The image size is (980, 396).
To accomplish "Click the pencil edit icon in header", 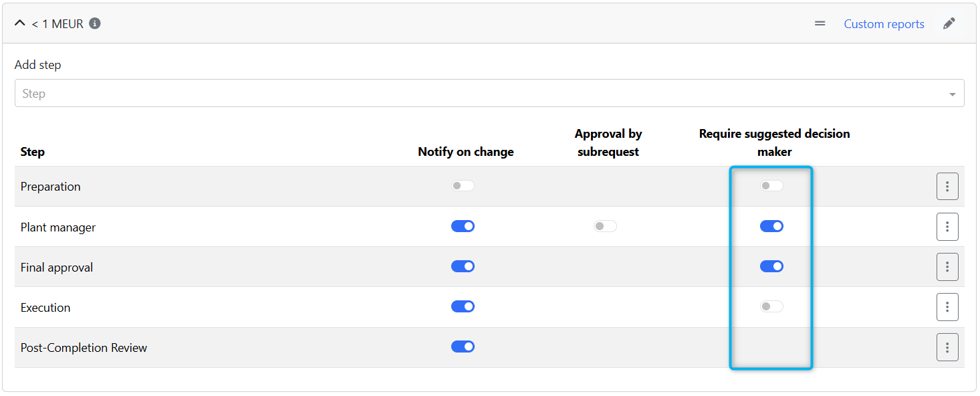I will click(x=949, y=23).
